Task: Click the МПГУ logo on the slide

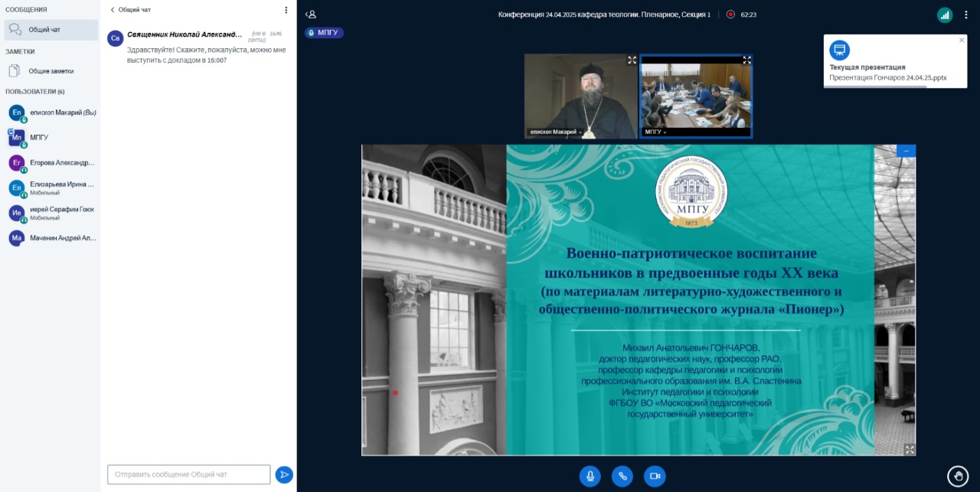Action: [691, 191]
